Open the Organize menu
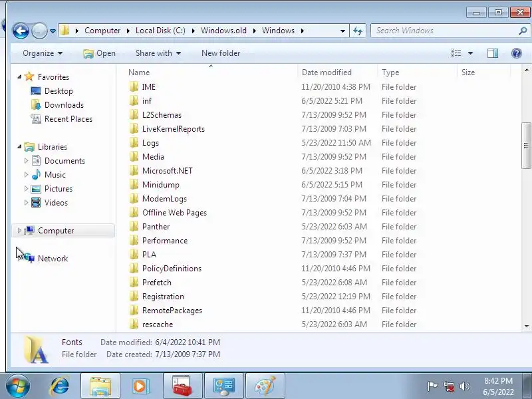This screenshot has width=532, height=399. click(x=43, y=53)
